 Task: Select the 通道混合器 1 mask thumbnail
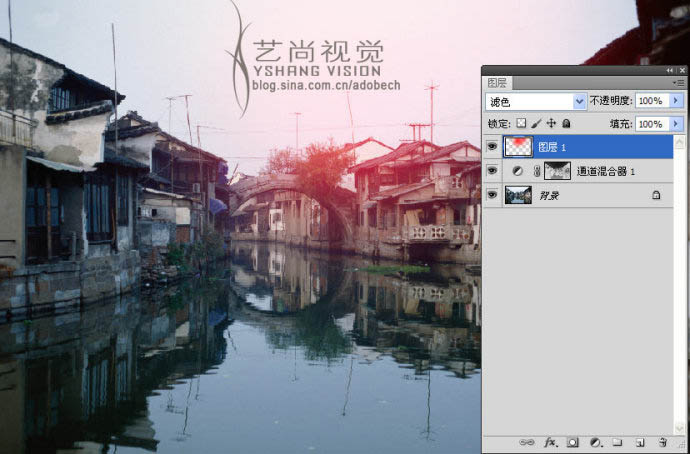click(x=558, y=171)
